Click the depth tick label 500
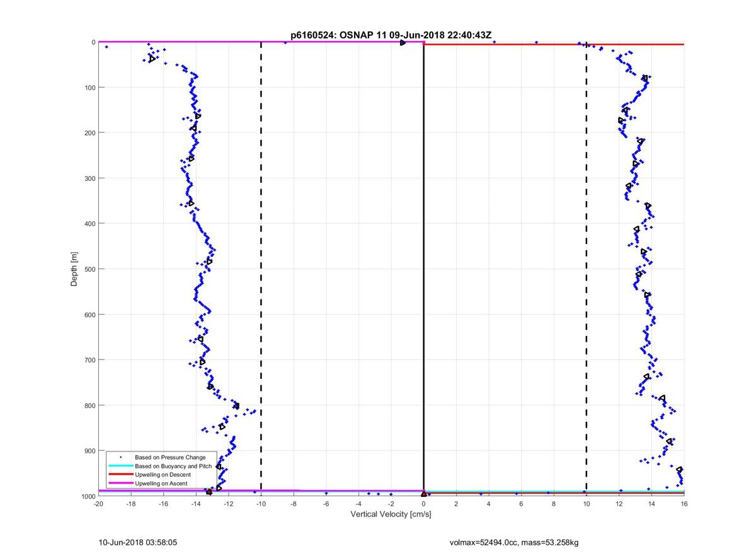The image size is (756, 558). point(89,269)
